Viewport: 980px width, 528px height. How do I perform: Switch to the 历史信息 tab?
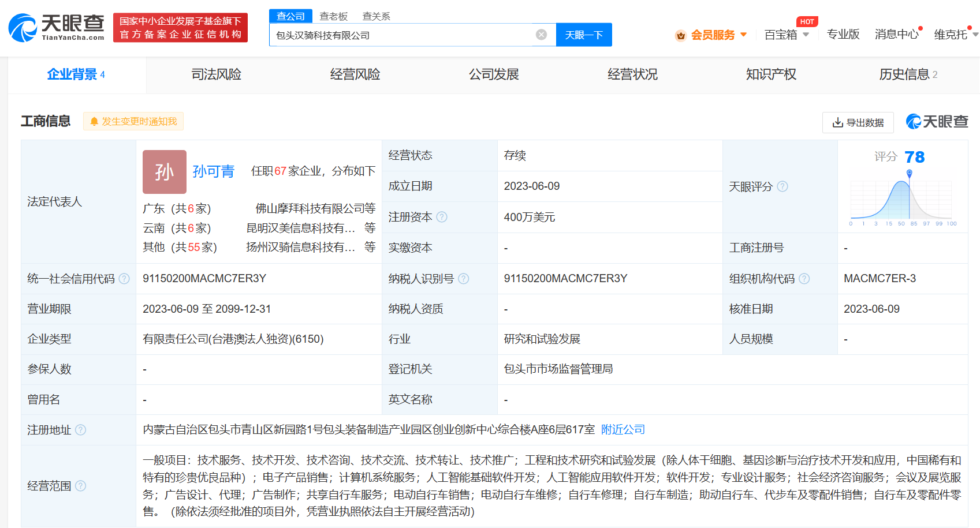pyautogui.click(x=908, y=74)
